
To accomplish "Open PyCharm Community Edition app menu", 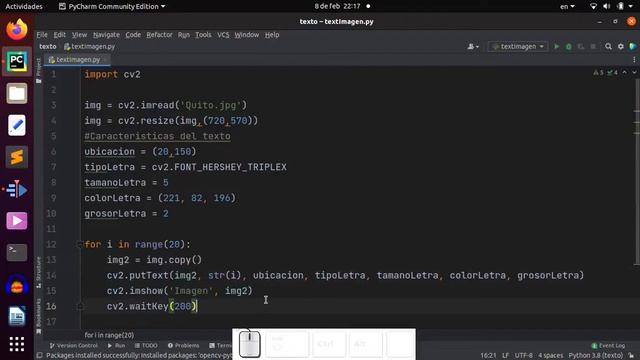I will point(112,7).
